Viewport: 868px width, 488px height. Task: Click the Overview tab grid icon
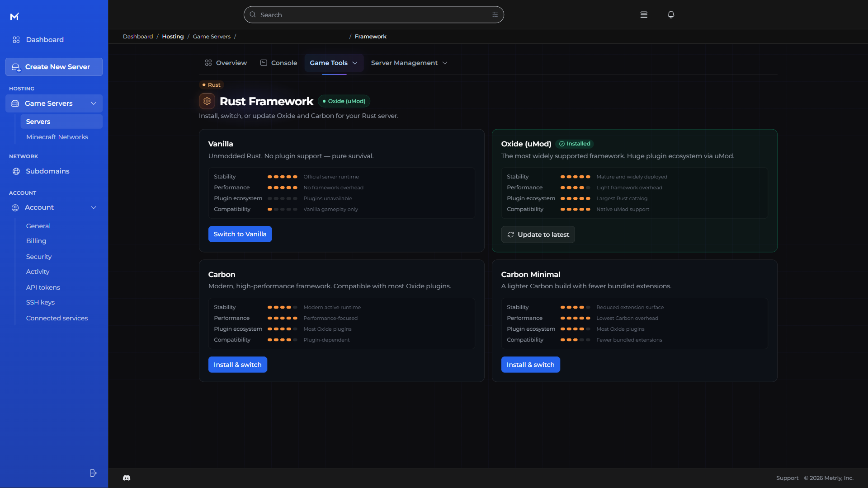coord(208,63)
